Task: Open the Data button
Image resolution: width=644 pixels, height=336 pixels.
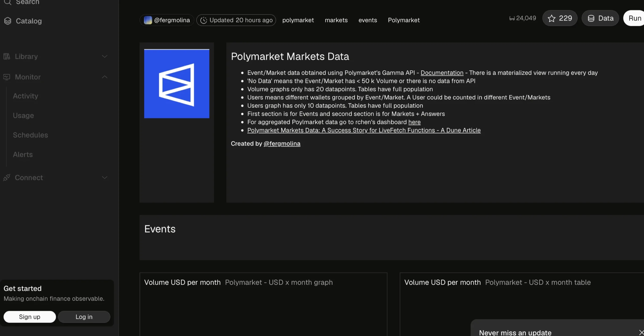Action: tap(600, 18)
